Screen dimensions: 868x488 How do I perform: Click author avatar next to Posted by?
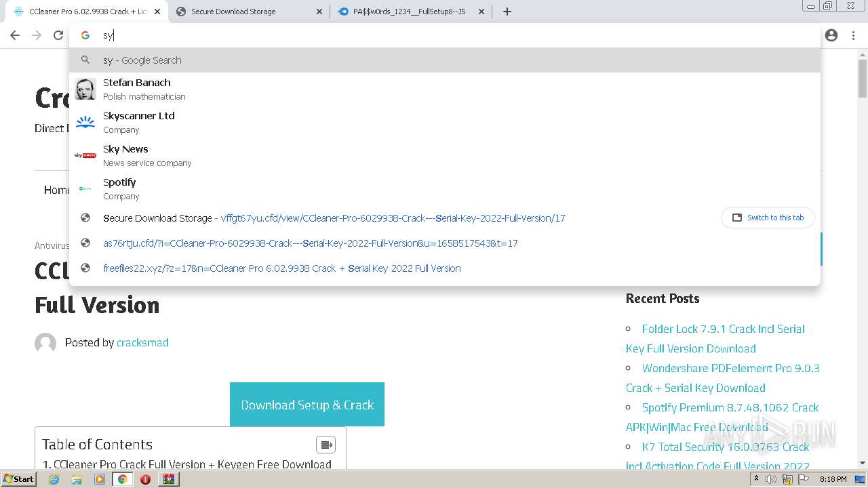(45, 343)
